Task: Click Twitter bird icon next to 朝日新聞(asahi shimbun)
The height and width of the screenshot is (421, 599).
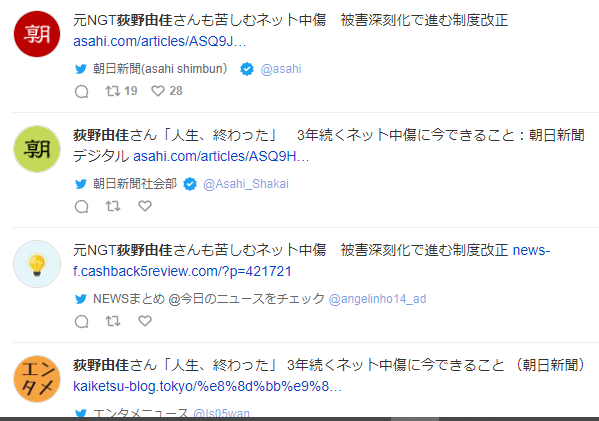Action: [x=81, y=69]
